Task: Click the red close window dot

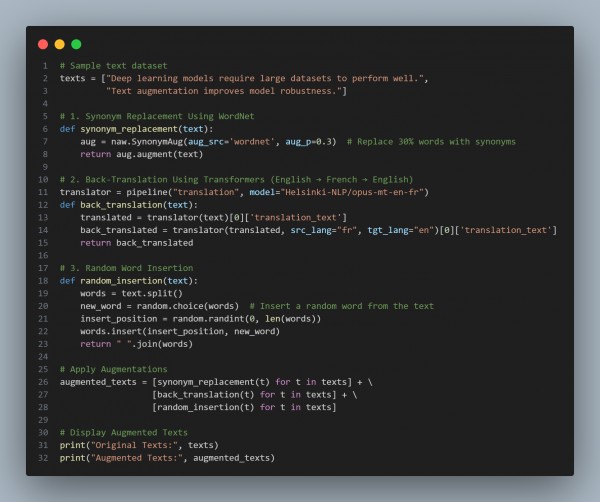Action: [43, 44]
